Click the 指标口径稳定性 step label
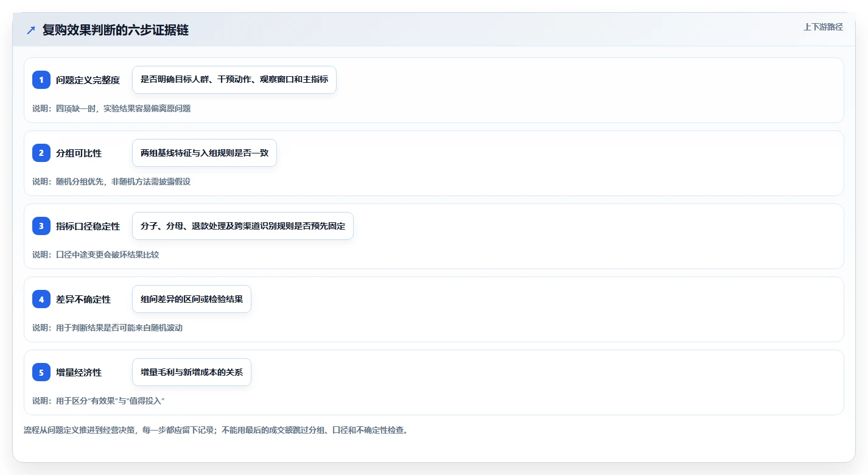This screenshot has height=475, width=868. (88, 226)
